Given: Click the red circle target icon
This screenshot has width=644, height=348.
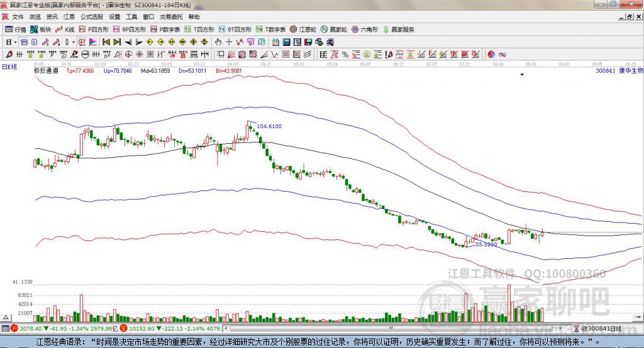Looking at the screenshot, I should (x=128, y=54).
